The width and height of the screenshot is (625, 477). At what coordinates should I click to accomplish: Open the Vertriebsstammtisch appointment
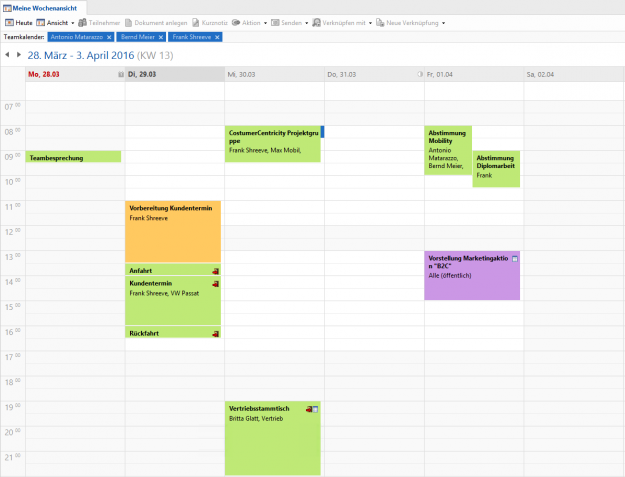[273, 438]
